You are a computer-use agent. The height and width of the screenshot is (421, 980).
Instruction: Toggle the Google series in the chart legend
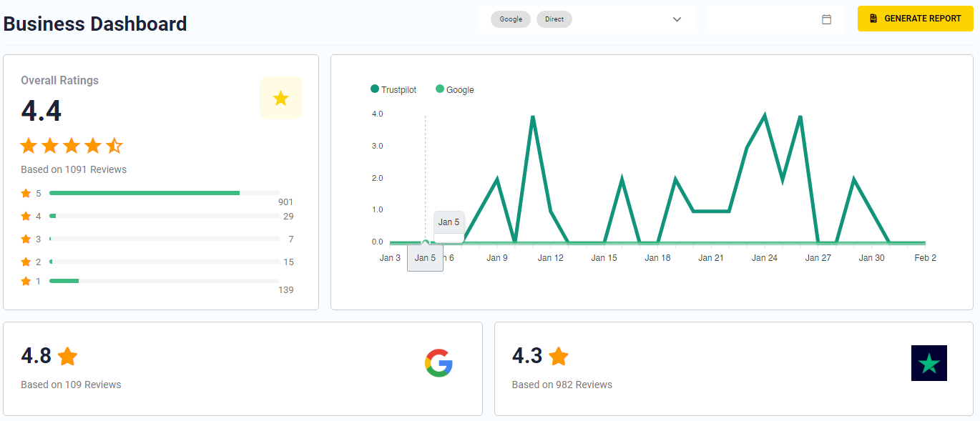(x=454, y=89)
